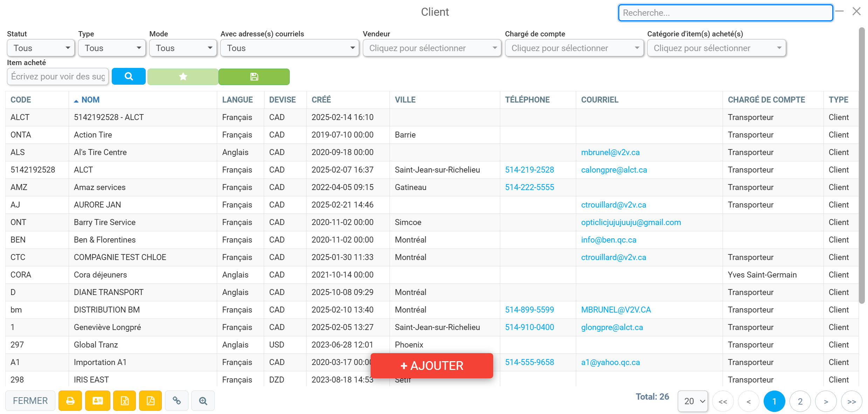This screenshot has width=868, height=414.
Task: Open email link calongpre@alct.ca
Action: 614,170
